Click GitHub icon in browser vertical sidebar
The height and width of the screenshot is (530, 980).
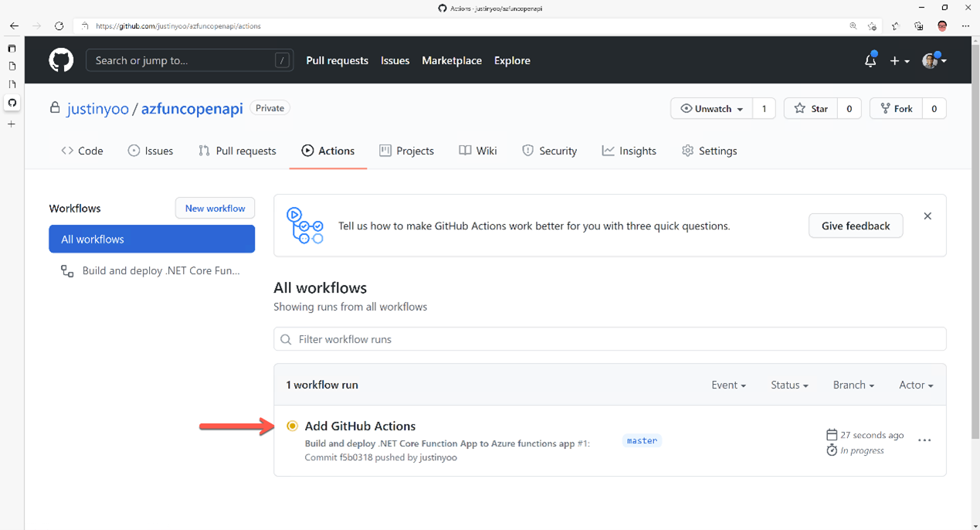12,102
